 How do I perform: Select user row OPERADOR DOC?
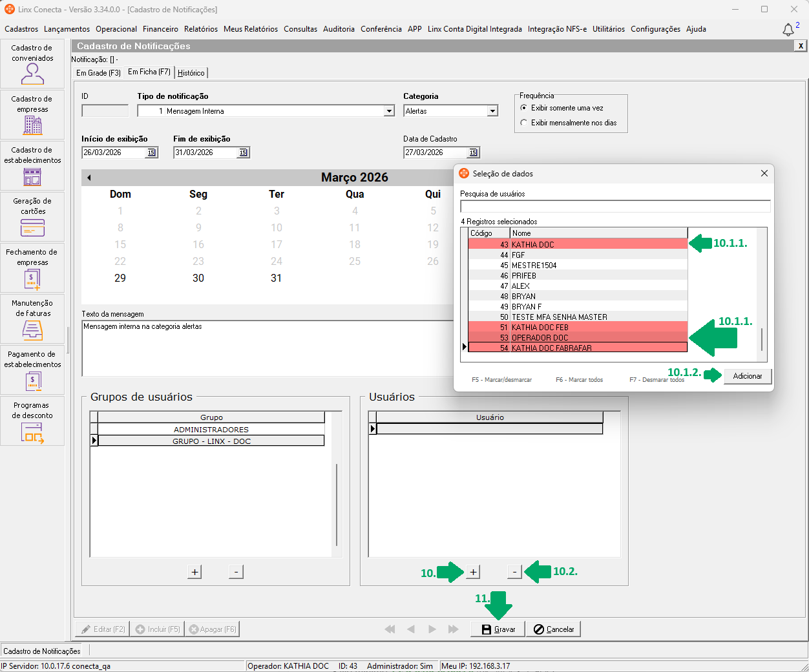pos(578,338)
